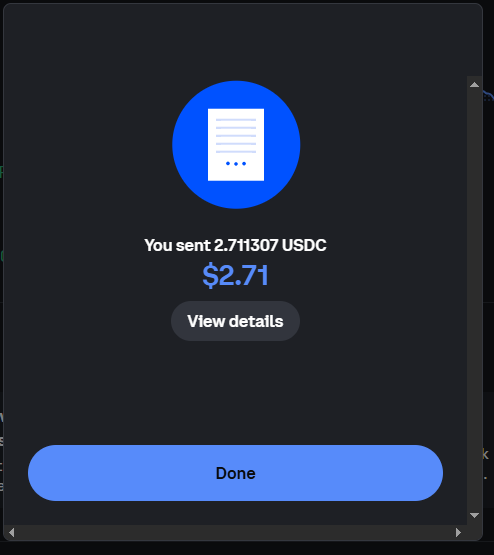The height and width of the screenshot is (555, 494).
Task: Click the dark background strip below the dialog
Action: click(247, 548)
